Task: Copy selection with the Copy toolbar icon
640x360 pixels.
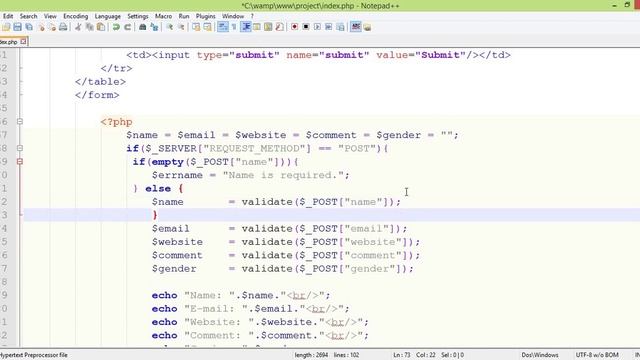Action: coord(89,27)
